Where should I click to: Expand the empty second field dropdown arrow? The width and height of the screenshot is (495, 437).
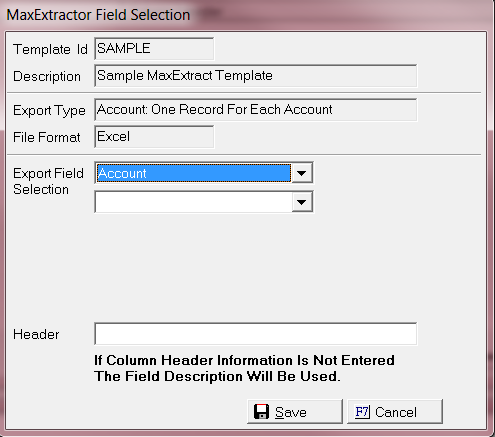302,202
